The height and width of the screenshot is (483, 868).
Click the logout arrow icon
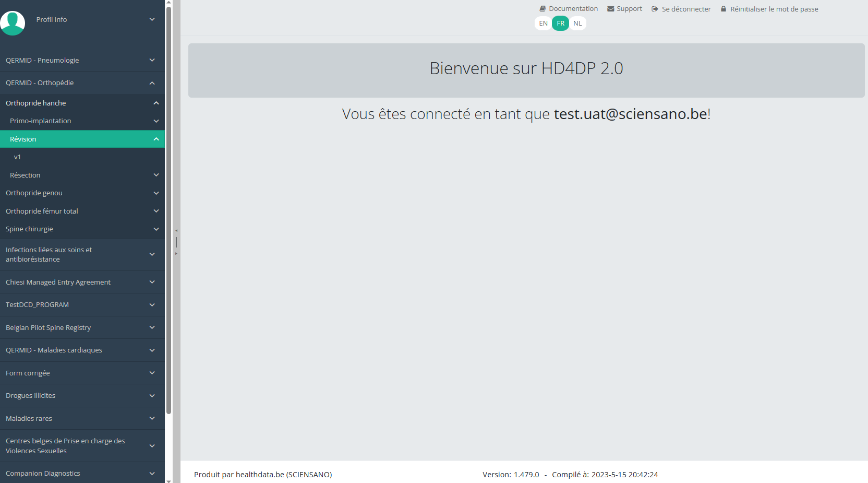655,9
